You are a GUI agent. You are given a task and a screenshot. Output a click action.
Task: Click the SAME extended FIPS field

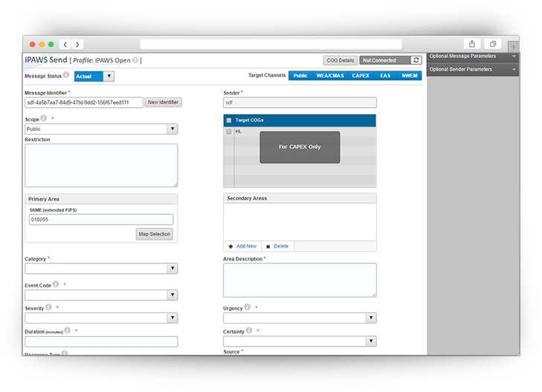click(x=101, y=219)
